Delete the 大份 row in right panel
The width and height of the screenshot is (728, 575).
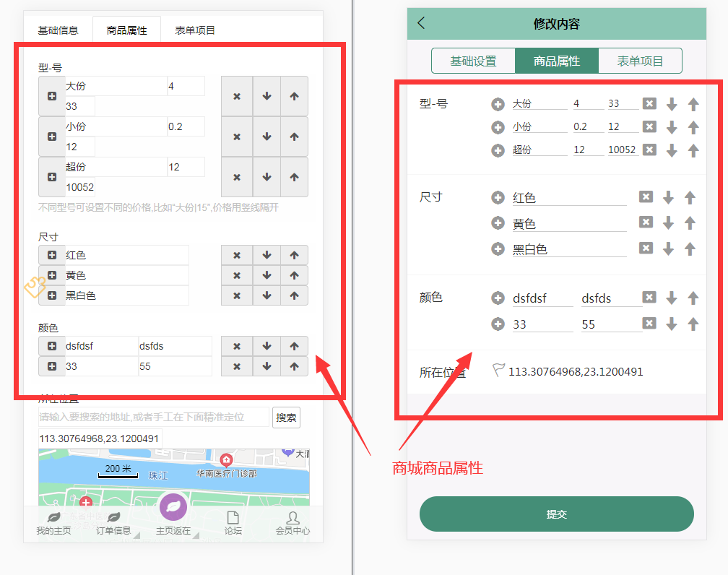point(649,103)
